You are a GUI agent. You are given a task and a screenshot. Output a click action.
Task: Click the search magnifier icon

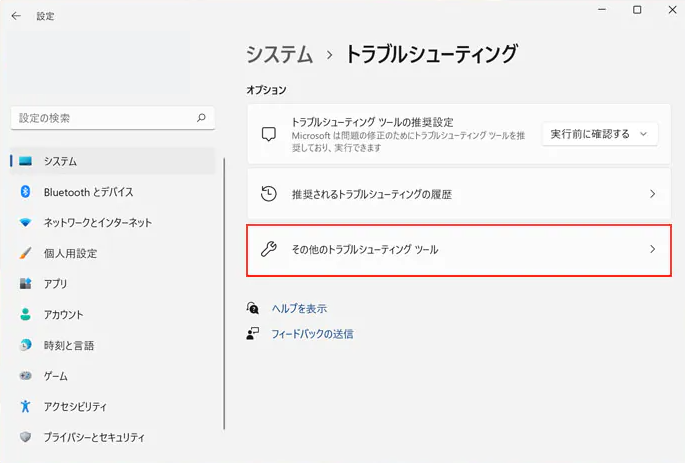coord(201,118)
